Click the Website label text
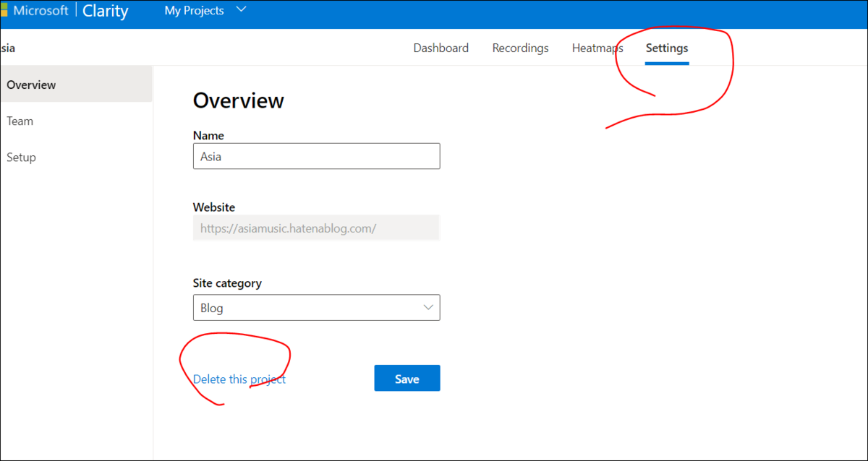The height and width of the screenshot is (461, 868). 214,207
